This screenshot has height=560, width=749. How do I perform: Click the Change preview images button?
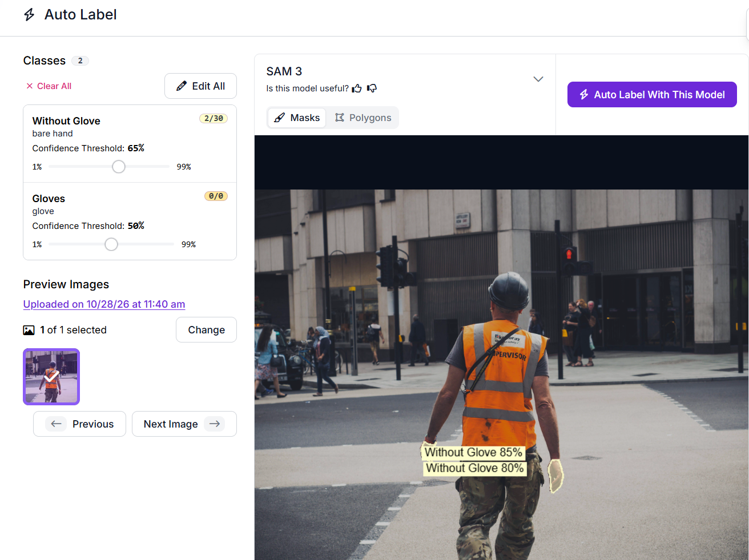coord(206,330)
